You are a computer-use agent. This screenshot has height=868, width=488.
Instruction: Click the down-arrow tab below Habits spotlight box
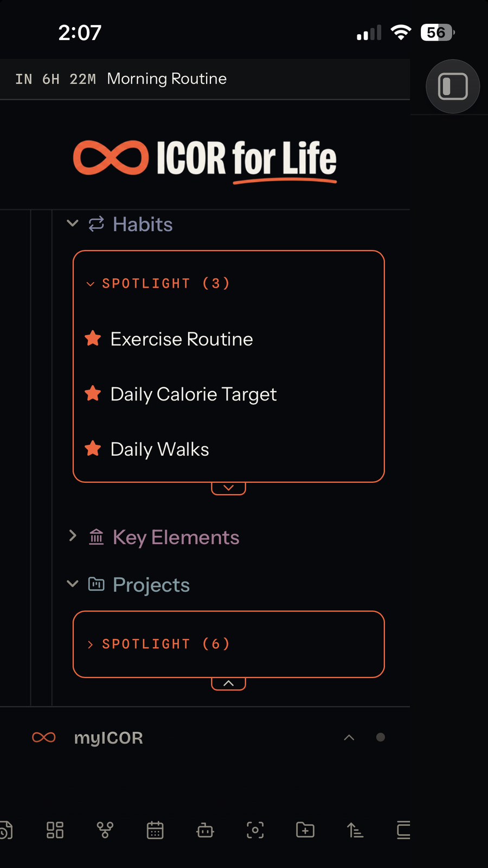[x=228, y=488]
